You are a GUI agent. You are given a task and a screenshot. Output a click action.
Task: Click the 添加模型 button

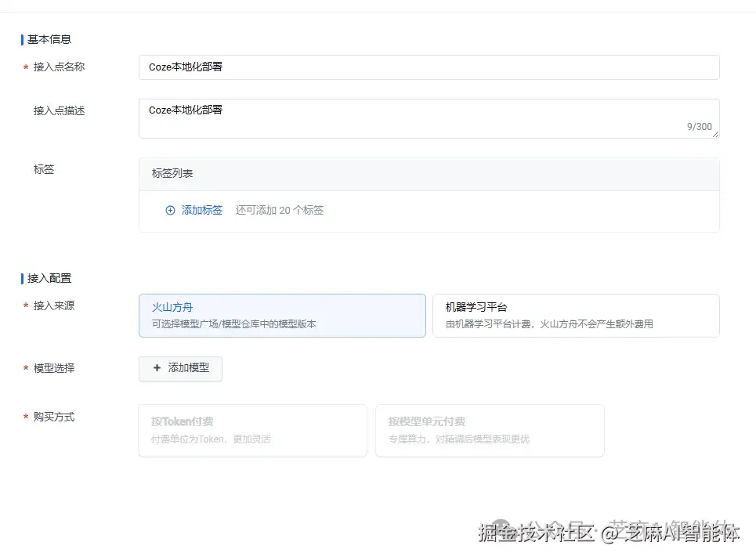180,369
